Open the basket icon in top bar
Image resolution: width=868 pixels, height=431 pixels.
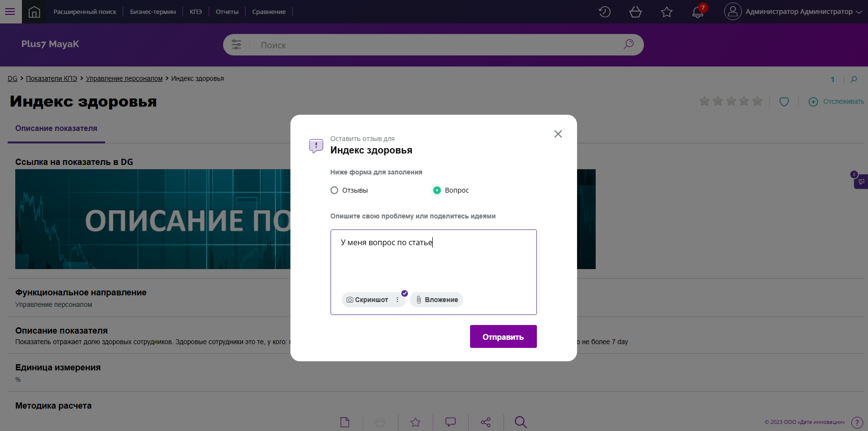(x=635, y=11)
